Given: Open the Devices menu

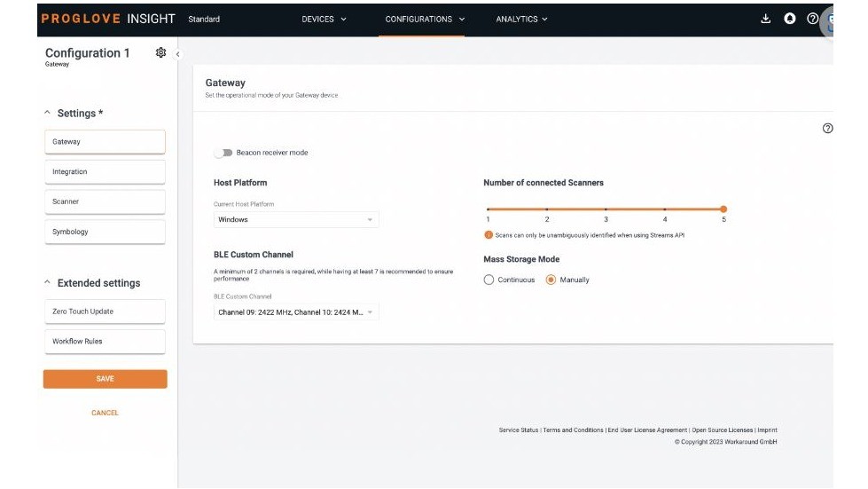Looking at the screenshot, I should (324, 19).
